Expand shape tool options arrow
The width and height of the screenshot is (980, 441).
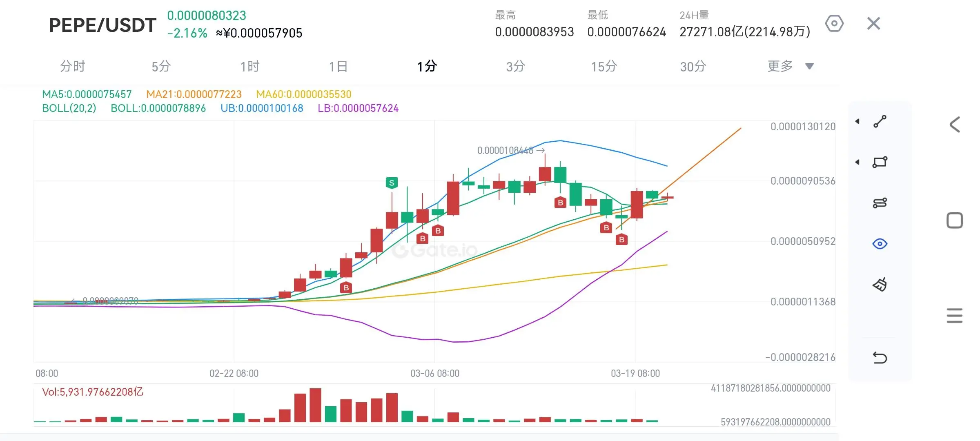[x=857, y=162]
